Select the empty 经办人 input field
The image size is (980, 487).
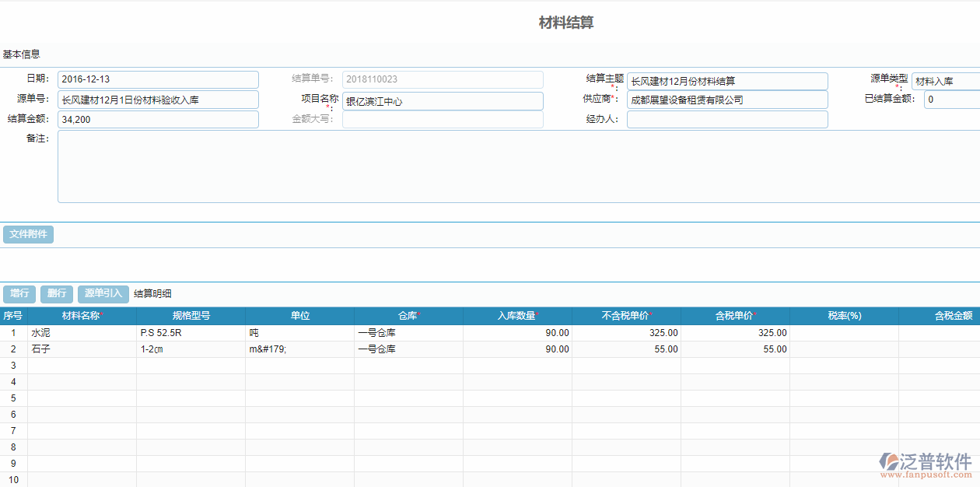coord(727,120)
